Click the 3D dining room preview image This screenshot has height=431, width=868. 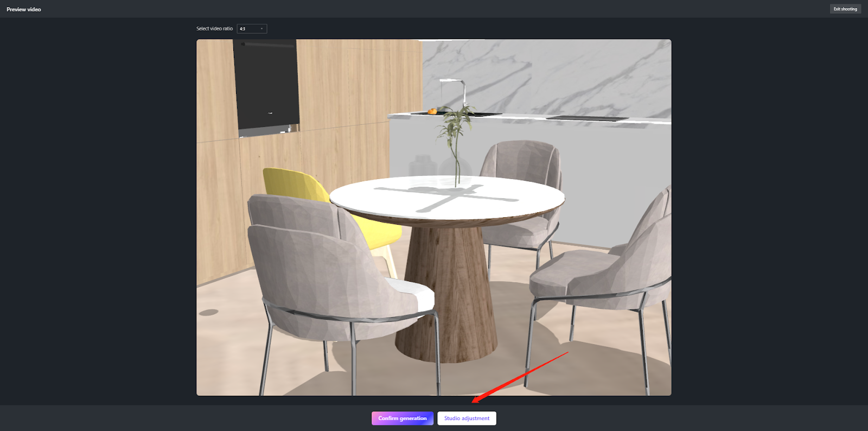click(434, 217)
